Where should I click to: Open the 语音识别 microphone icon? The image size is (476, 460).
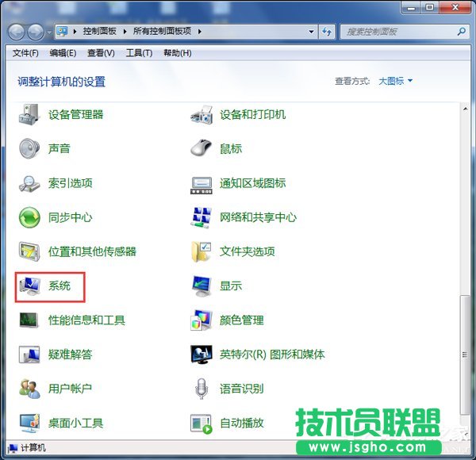pyautogui.click(x=202, y=389)
